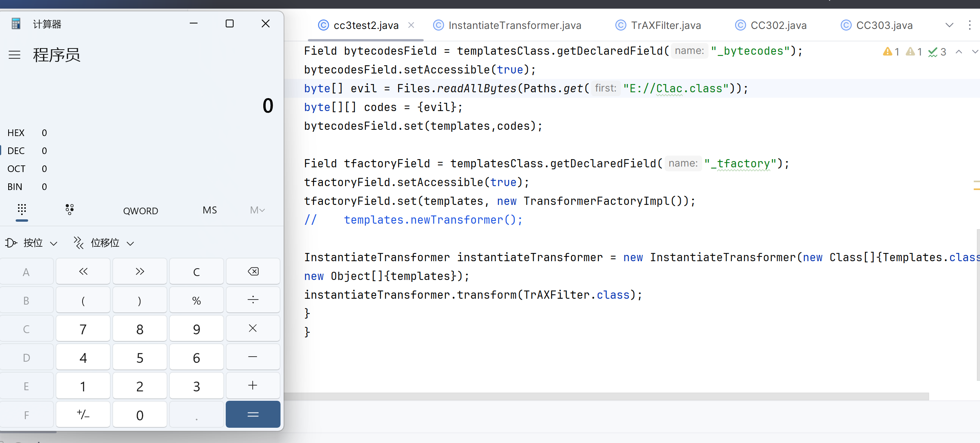Switch to CC302.java tab
980x443 pixels.
(x=771, y=25)
